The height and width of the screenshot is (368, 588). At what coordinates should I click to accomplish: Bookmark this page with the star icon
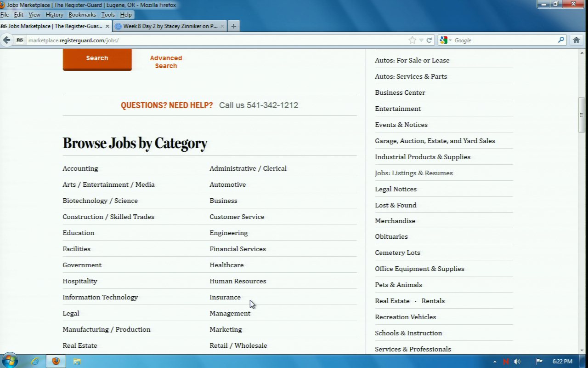pyautogui.click(x=412, y=40)
